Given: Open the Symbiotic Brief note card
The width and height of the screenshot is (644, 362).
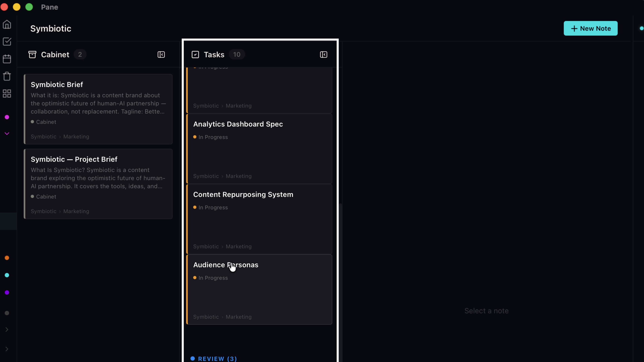Looking at the screenshot, I should coord(98,109).
